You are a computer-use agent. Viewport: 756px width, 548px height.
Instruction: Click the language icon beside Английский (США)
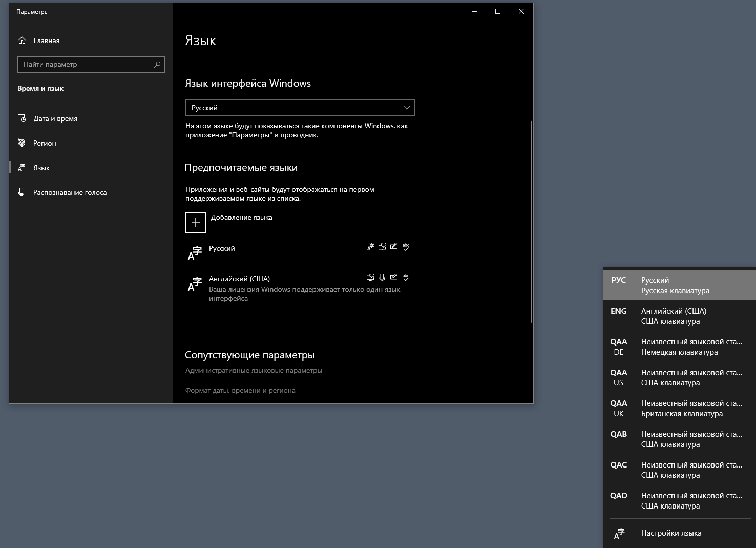[195, 284]
